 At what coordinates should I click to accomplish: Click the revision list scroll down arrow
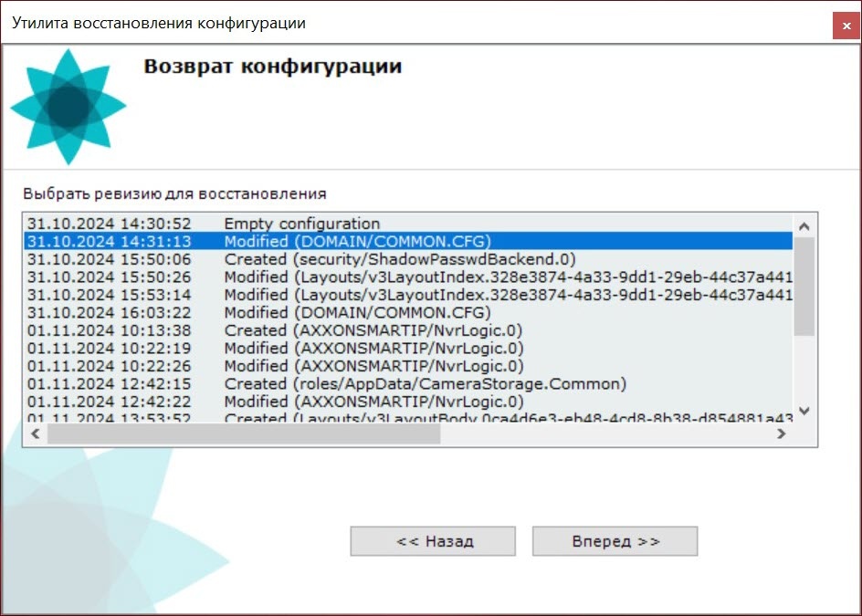tap(804, 412)
